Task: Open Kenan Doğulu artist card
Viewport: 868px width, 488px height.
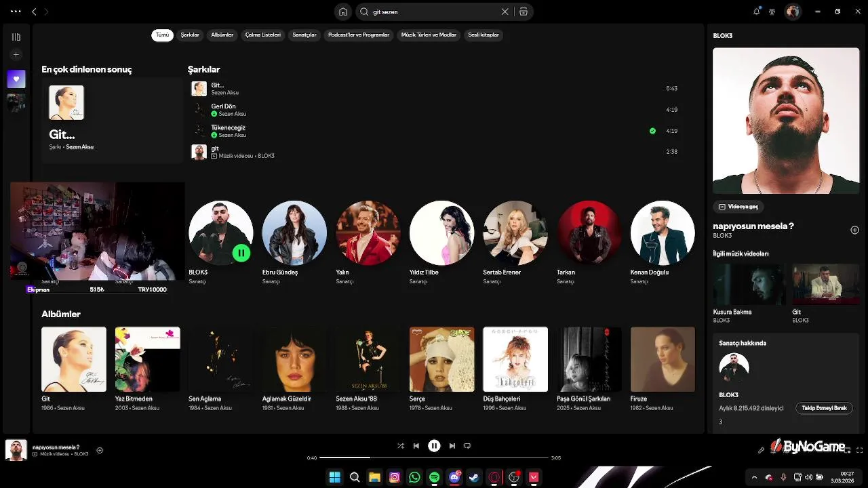Action: (x=663, y=242)
